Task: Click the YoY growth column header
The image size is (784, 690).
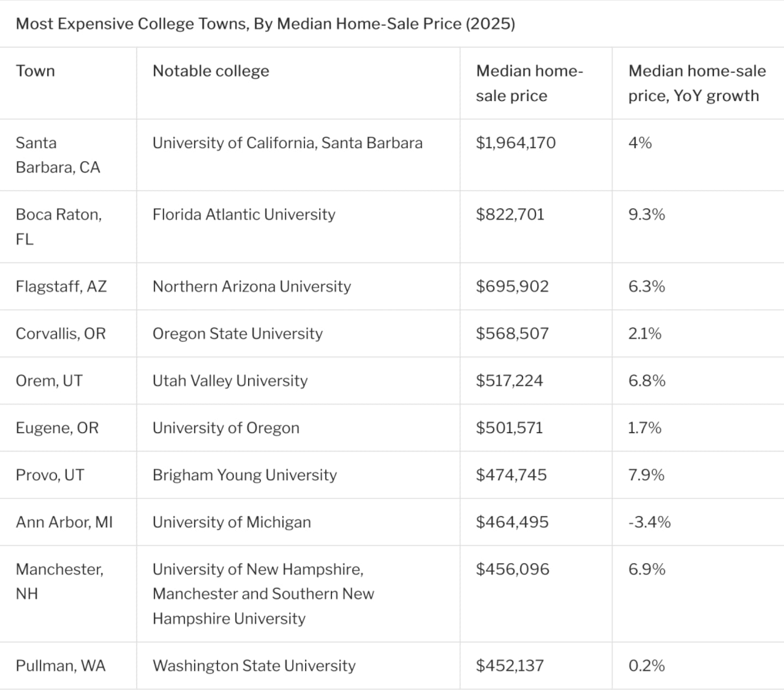Action: 697,83
